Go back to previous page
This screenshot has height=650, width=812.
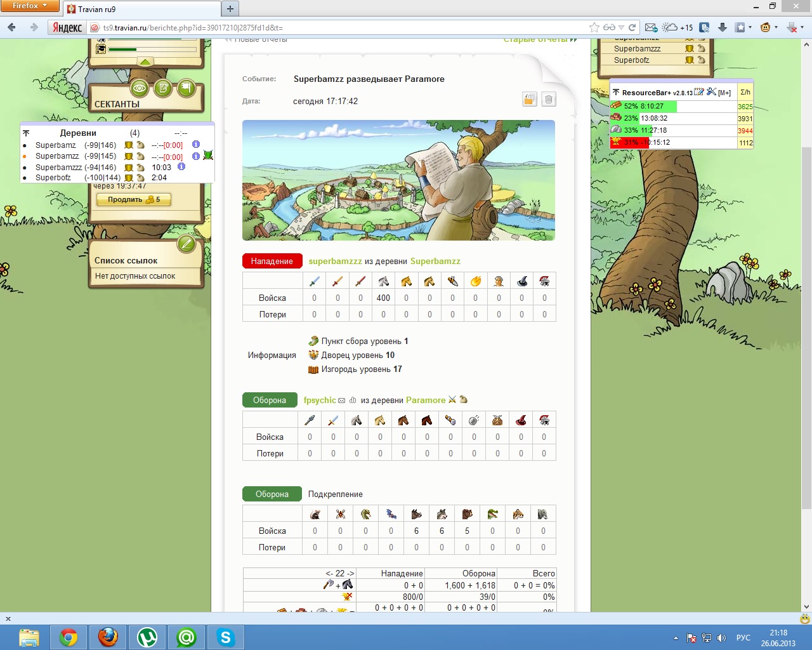pos(11,27)
